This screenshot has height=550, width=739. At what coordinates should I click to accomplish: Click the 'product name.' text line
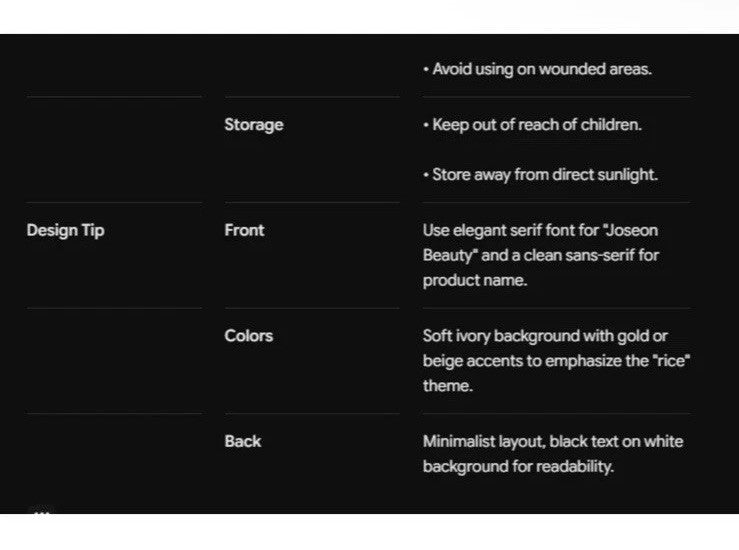click(x=475, y=280)
